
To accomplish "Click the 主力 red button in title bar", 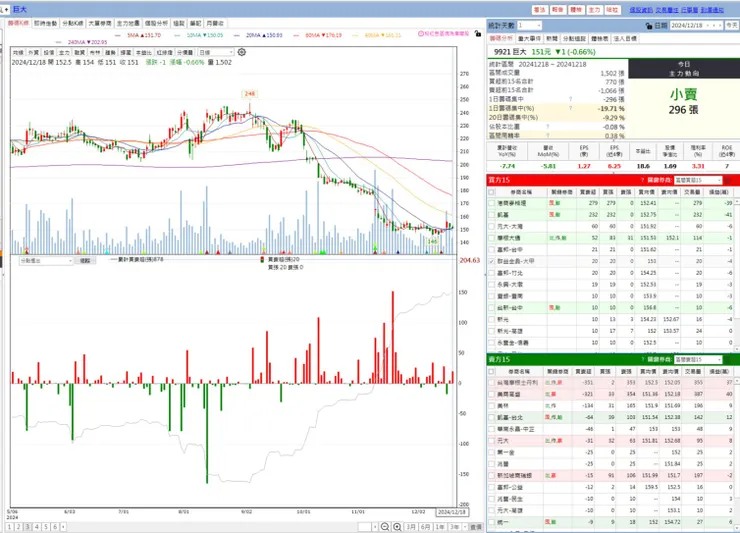I will click(594, 10).
